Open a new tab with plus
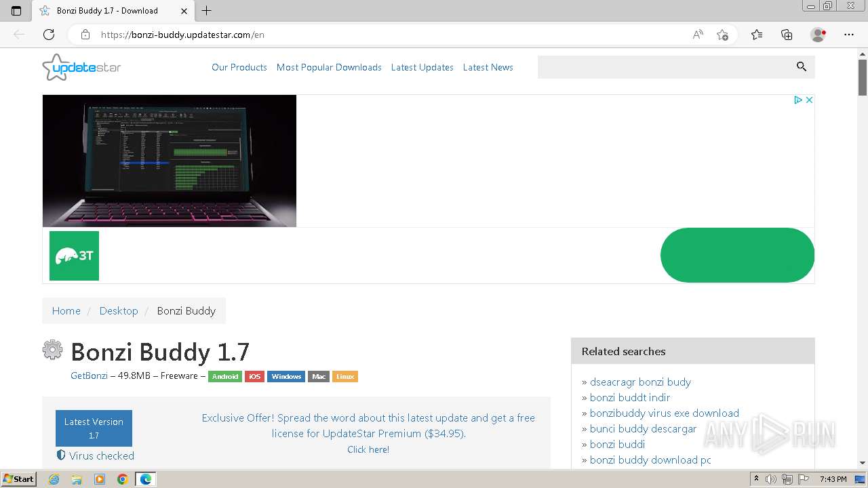This screenshot has width=868, height=488. pos(207,11)
